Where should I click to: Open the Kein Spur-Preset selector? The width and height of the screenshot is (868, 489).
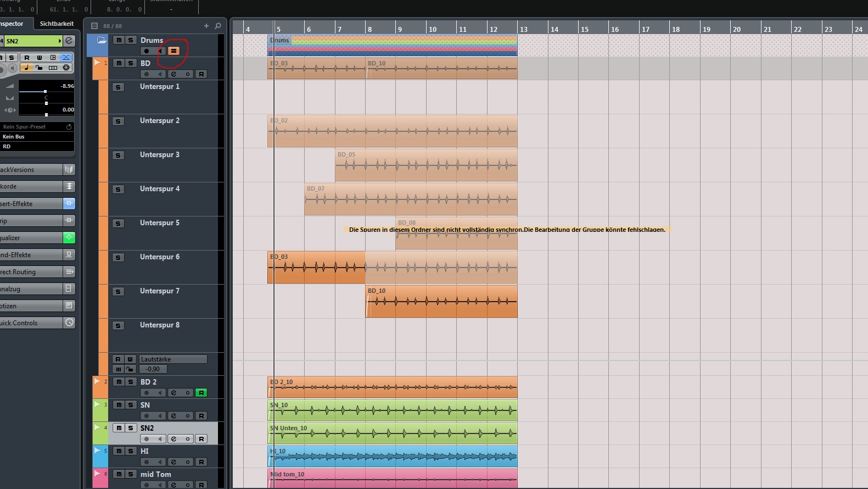pos(37,127)
